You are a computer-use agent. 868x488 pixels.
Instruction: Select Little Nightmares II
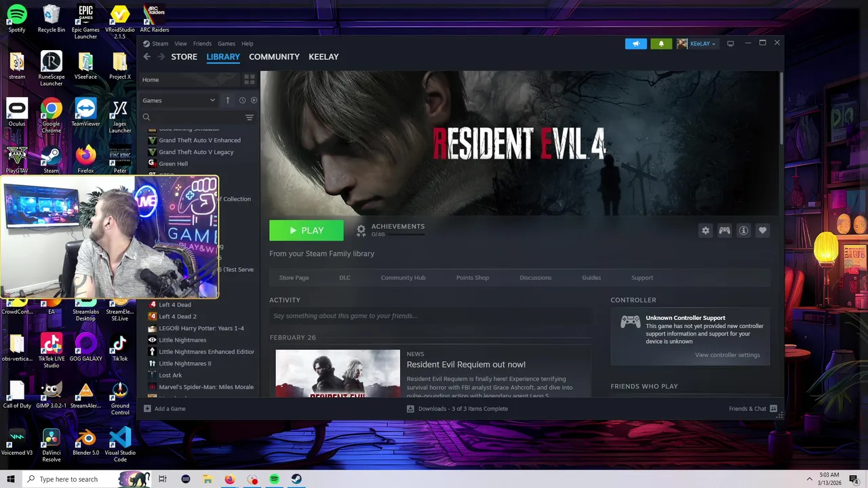point(180,363)
